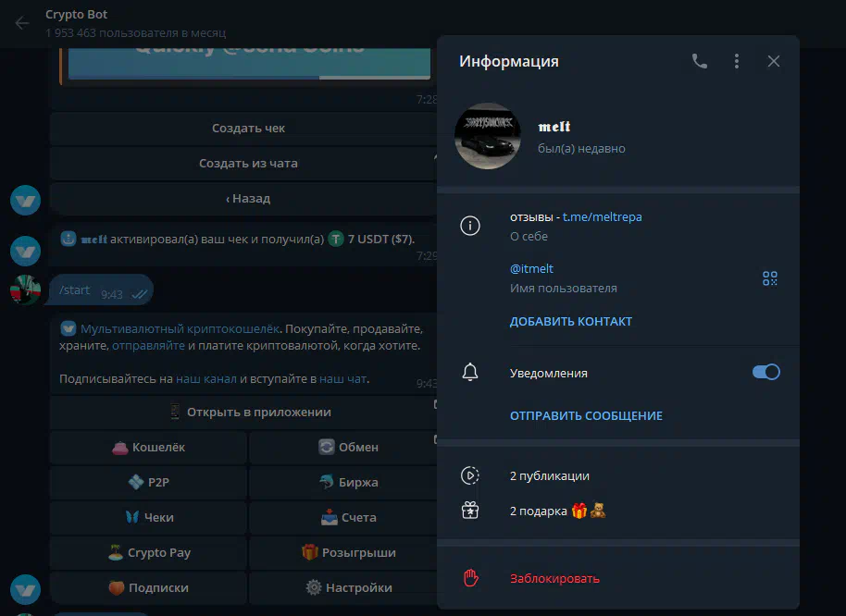Open the 2 публикации row

tap(617, 476)
